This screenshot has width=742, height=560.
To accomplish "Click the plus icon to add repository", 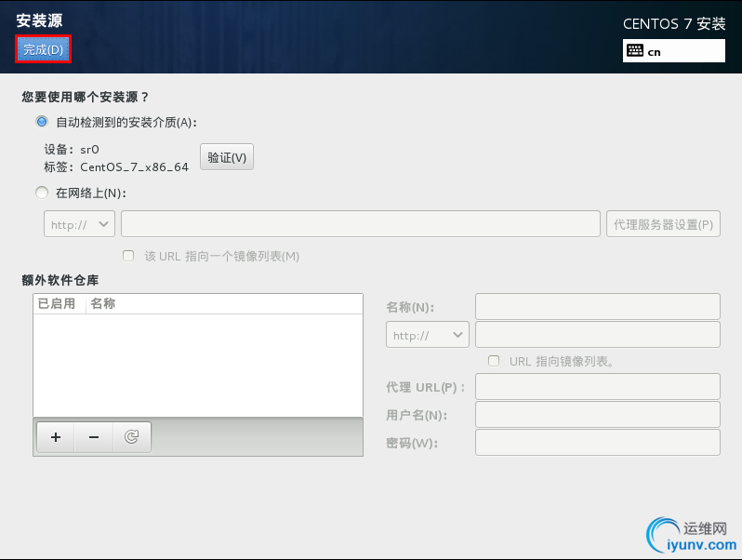I will [56, 437].
